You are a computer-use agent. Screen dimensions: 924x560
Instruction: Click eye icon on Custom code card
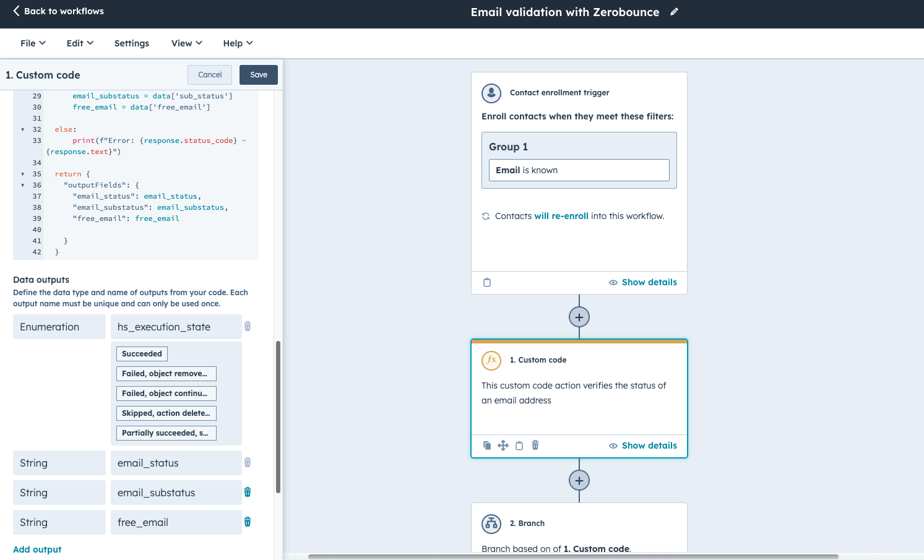613,446
